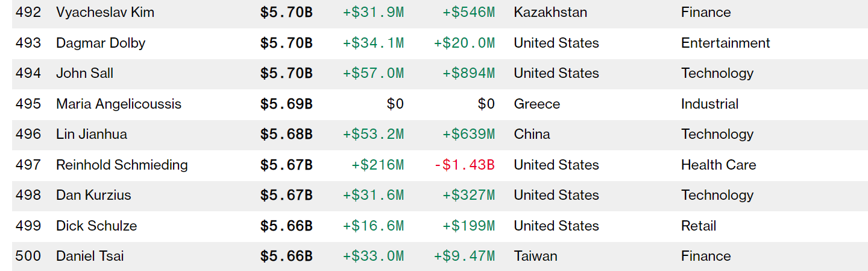The image size is (868, 271).
Task: Select Dick Schulze in the list
Action: pyautogui.click(x=96, y=226)
